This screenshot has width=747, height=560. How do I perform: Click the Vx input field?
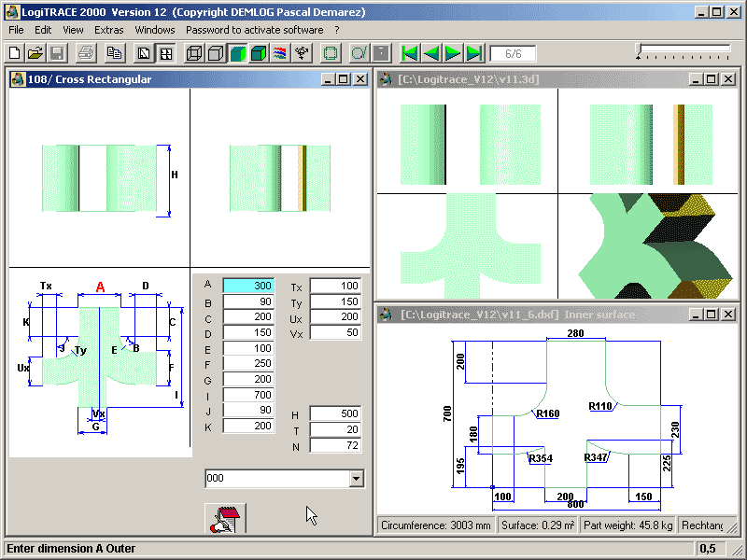click(x=335, y=332)
